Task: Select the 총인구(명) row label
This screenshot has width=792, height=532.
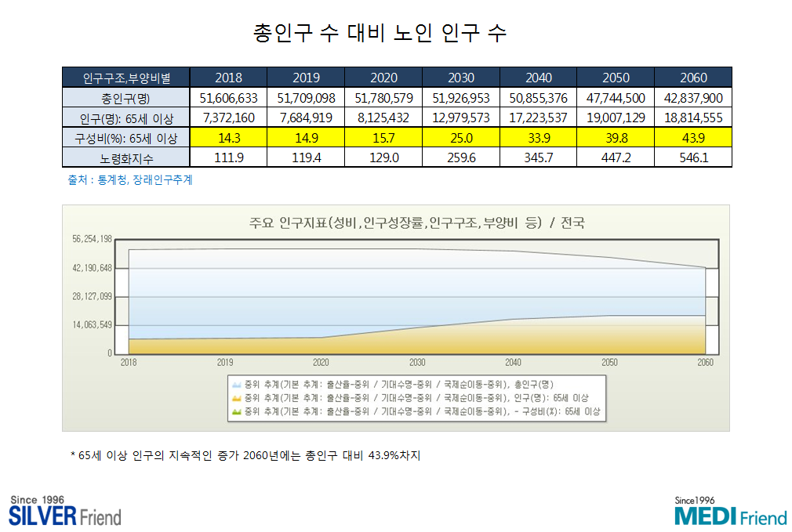Action: click(126, 98)
